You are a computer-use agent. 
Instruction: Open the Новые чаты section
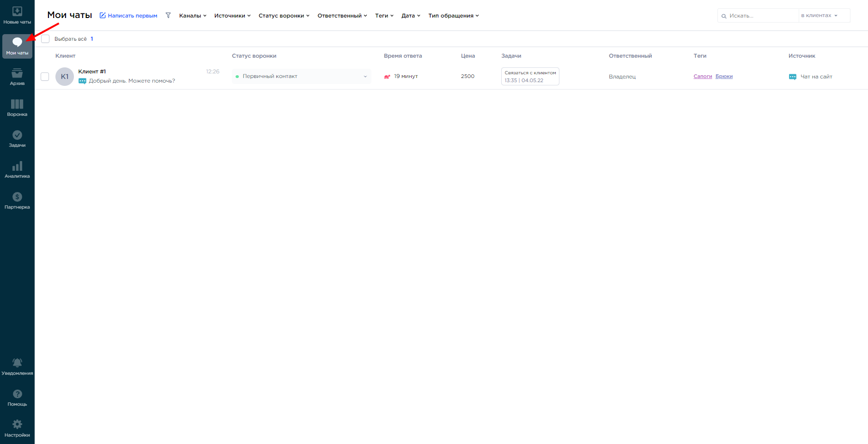(x=17, y=15)
